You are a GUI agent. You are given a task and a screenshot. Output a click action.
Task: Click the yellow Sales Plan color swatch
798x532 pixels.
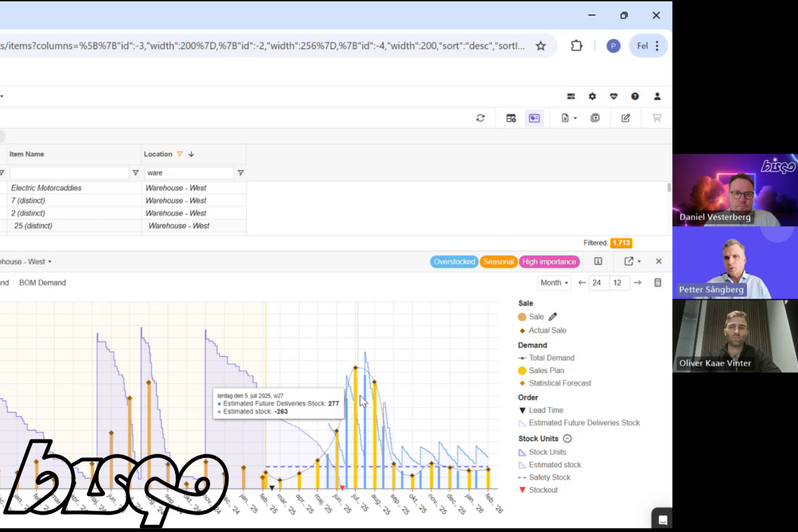[x=522, y=370]
